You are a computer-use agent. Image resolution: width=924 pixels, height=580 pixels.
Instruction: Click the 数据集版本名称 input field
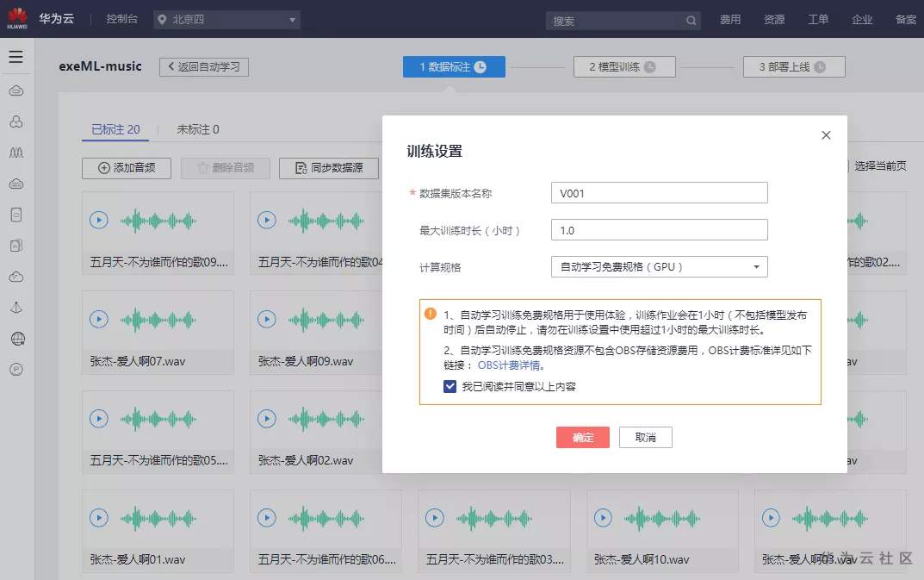(x=660, y=193)
